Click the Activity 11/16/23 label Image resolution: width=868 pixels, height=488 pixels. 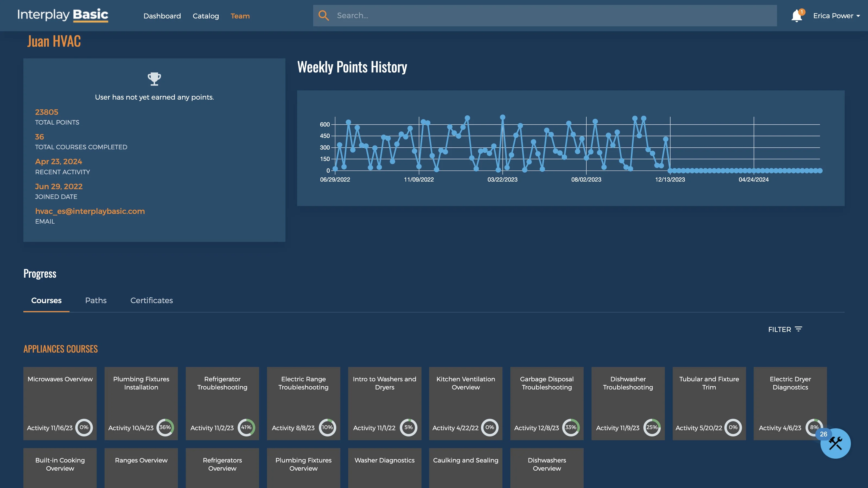[49, 428]
